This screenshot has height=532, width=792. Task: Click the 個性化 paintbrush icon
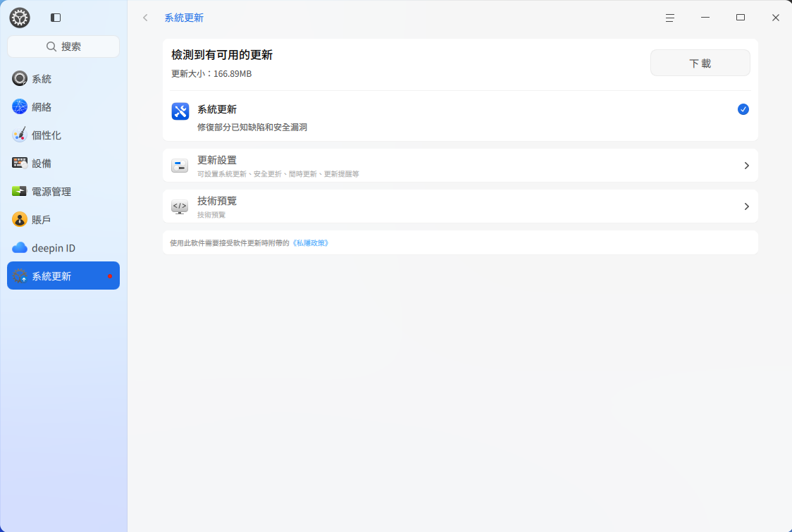click(19, 135)
